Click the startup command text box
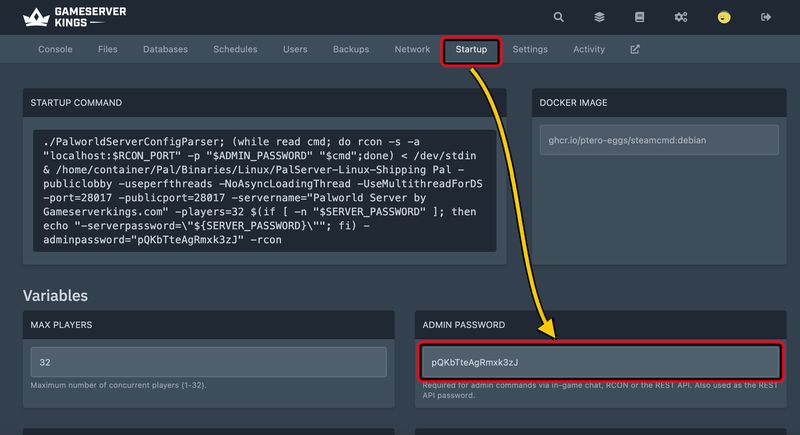Viewport: 800px width, 435px height. point(264,191)
